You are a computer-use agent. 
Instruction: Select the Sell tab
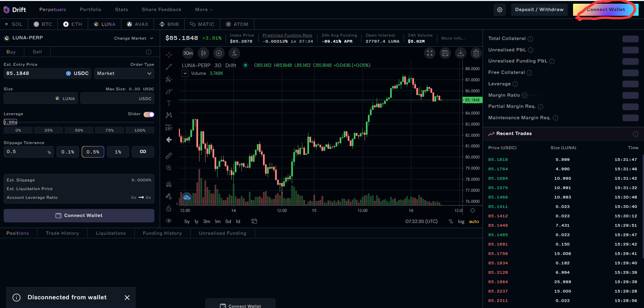coord(37,52)
